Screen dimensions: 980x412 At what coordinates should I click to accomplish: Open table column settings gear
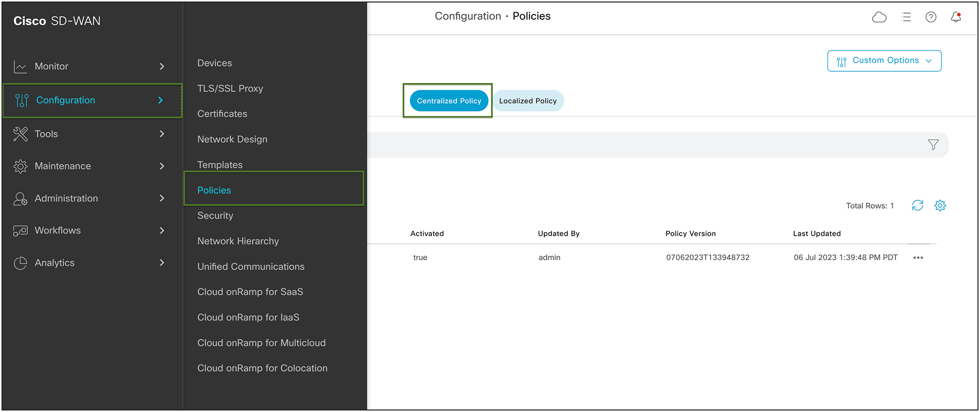940,205
